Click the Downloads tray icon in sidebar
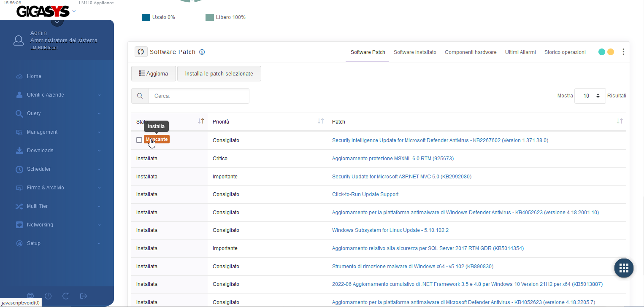644x307 pixels. [x=19, y=151]
